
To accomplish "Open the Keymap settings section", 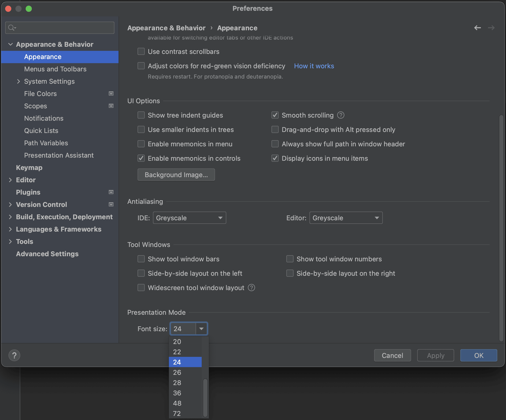I will click(29, 167).
